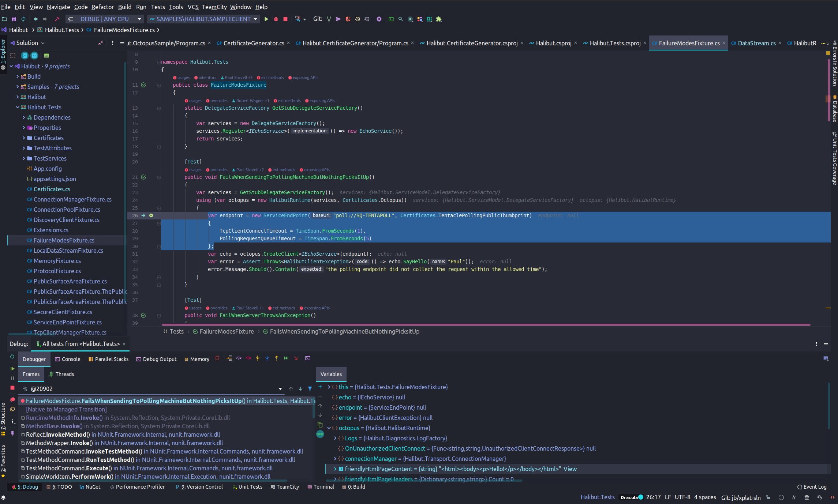Mute breakpoints via the crossed-circle icon
Viewport: 838px width, 504px height.
click(x=12, y=409)
